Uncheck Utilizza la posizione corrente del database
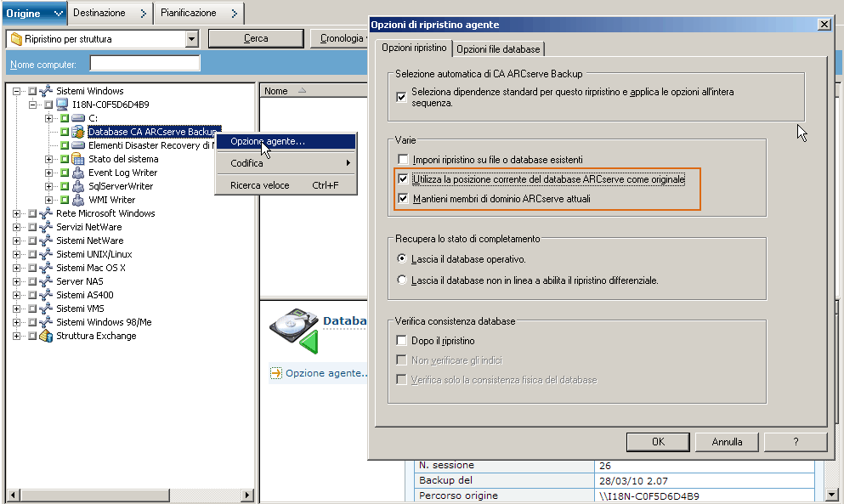 (403, 178)
